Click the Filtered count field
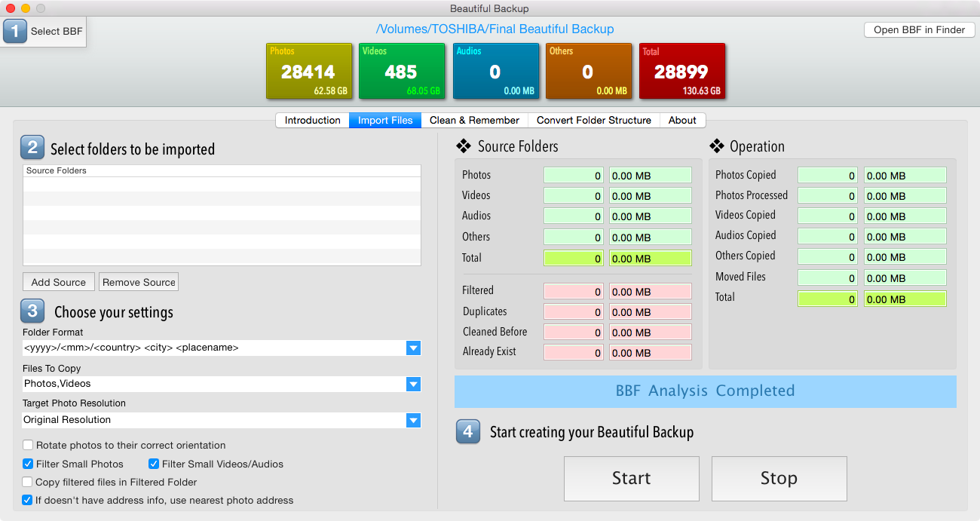980x521 pixels. point(574,292)
